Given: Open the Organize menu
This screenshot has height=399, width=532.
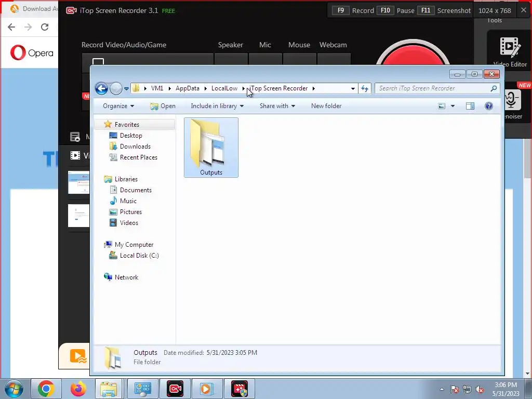Looking at the screenshot, I should tap(118, 106).
